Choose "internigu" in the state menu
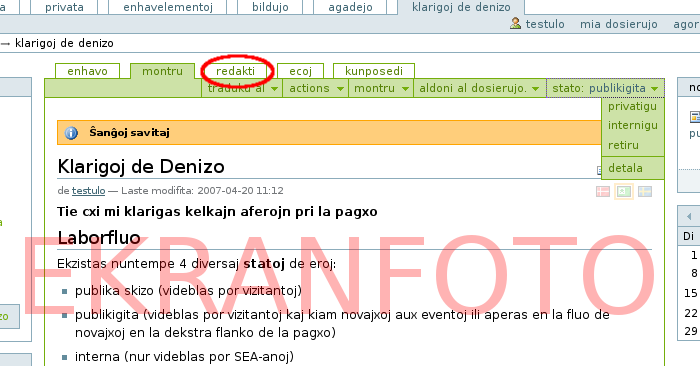700x366 pixels. click(632, 125)
